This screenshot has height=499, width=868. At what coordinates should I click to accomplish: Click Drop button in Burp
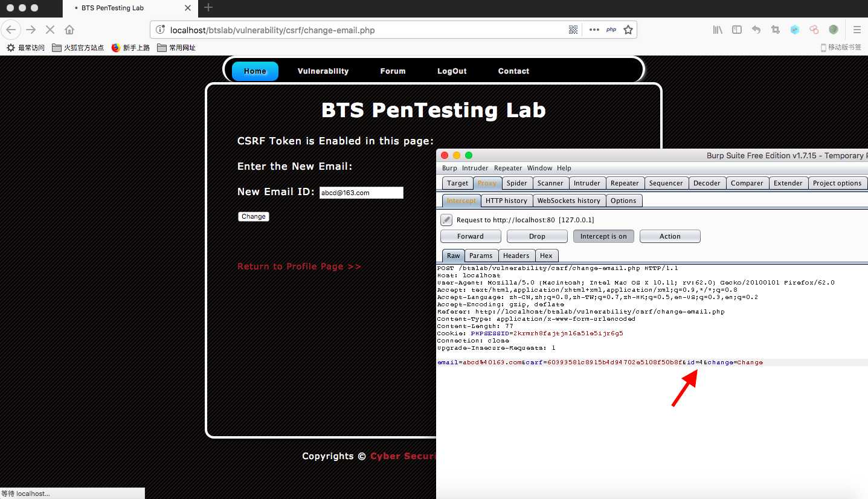pos(537,236)
